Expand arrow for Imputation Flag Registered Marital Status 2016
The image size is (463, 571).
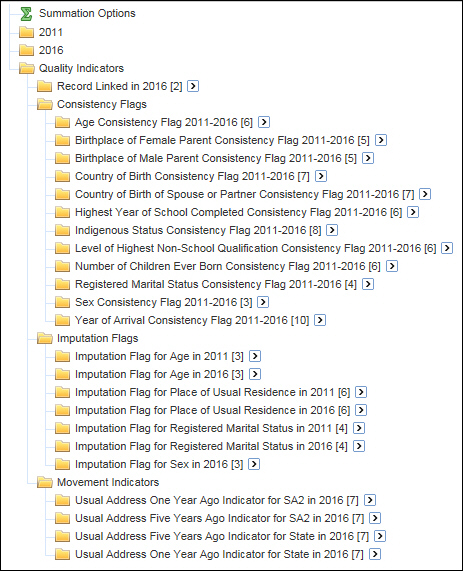point(359,446)
